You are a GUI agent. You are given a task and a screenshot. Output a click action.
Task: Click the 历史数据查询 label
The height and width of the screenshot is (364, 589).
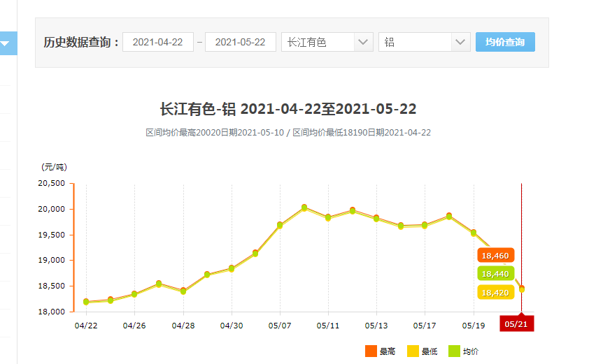tap(81, 42)
